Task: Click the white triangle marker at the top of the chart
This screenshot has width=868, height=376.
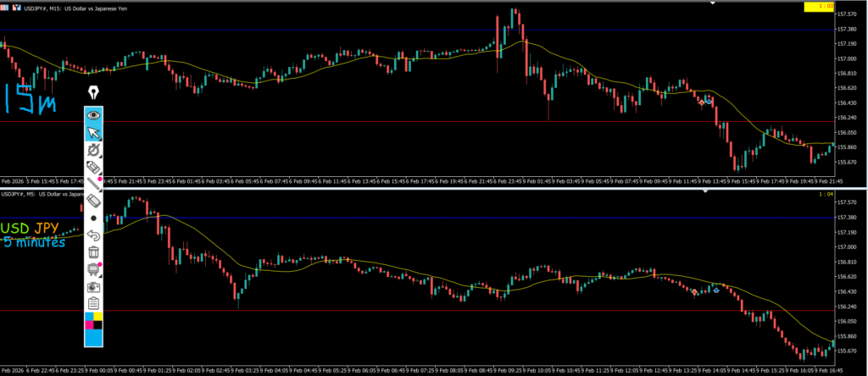Action: (x=713, y=3)
